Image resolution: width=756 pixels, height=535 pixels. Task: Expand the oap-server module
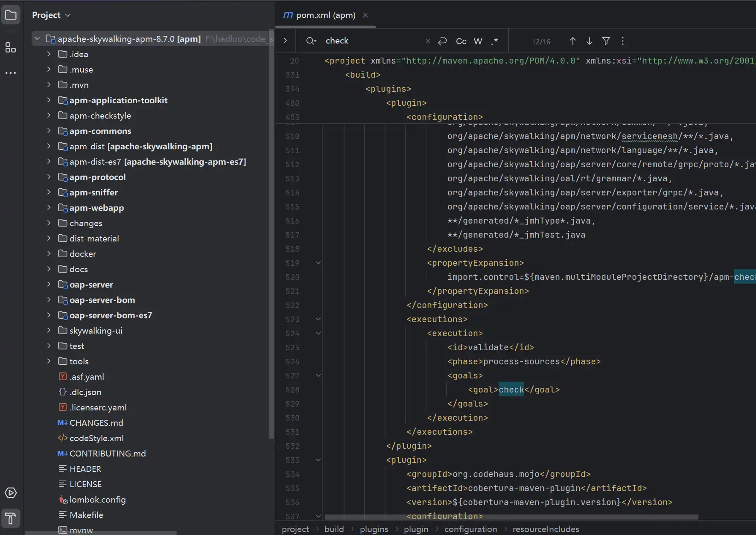(49, 284)
